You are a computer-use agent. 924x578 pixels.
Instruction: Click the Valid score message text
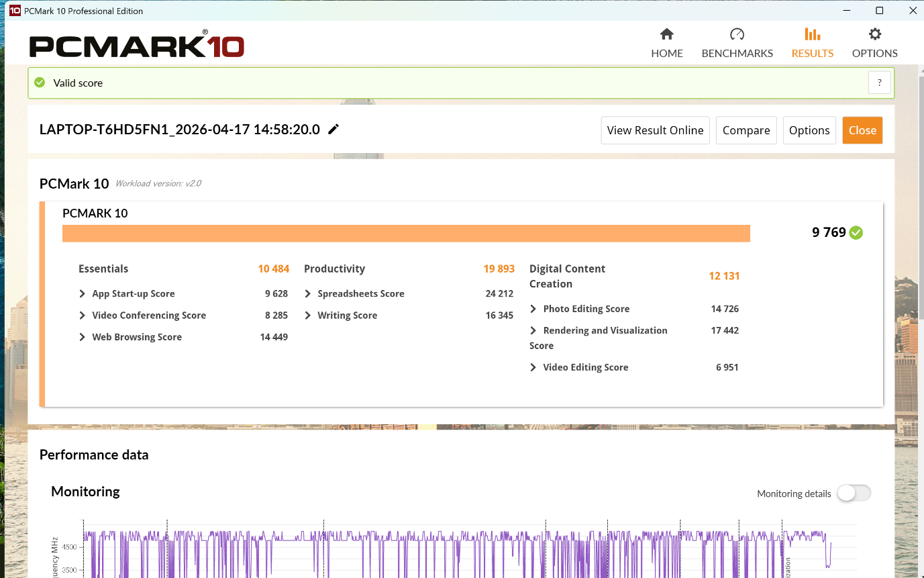(78, 83)
